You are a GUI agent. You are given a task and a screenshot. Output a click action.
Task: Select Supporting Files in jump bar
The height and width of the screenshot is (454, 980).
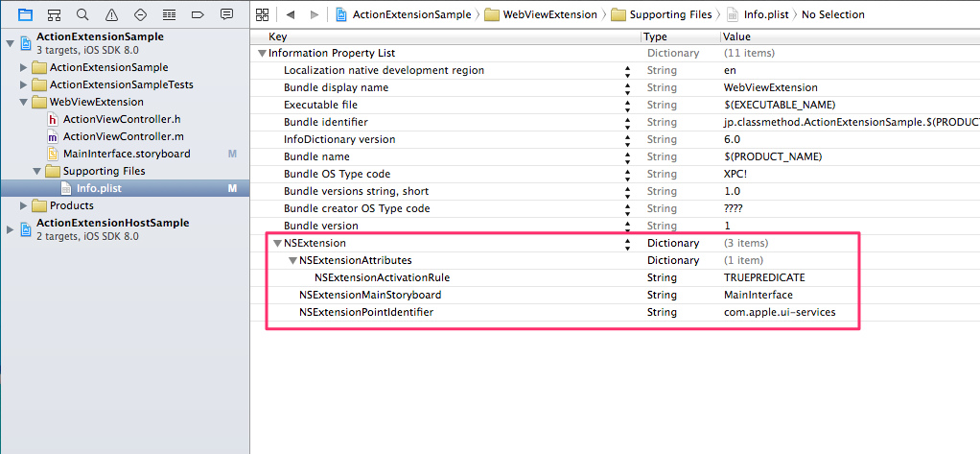point(662,14)
